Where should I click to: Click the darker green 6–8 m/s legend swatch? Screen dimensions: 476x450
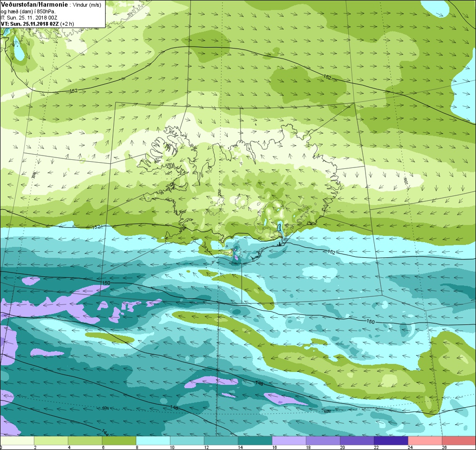click(x=119, y=440)
